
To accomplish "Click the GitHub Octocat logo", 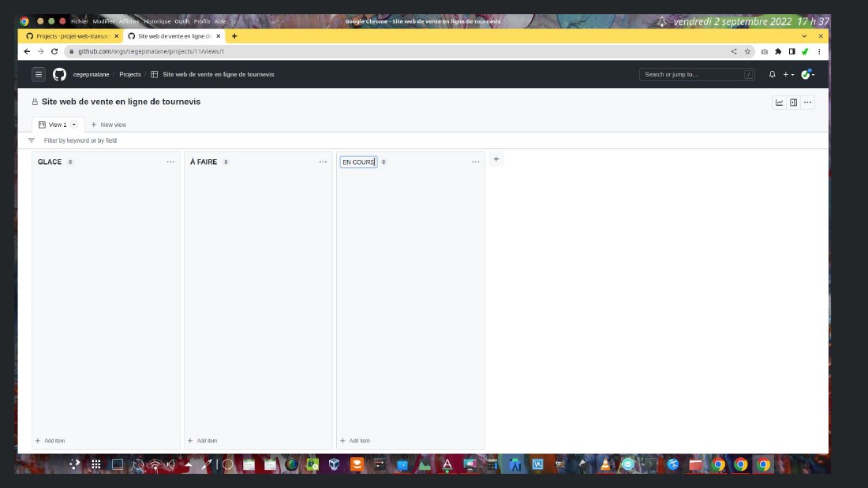I will (59, 74).
